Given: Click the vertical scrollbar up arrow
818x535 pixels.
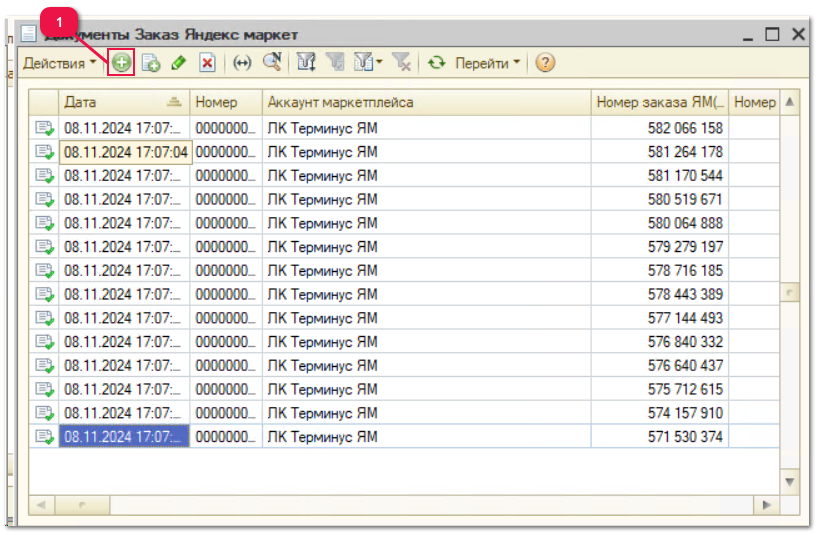Looking at the screenshot, I should coord(789,102).
